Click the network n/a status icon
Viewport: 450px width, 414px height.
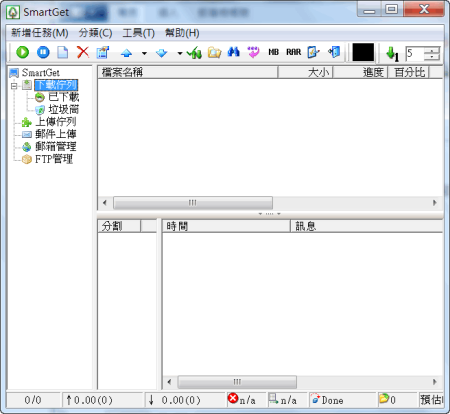click(x=274, y=399)
